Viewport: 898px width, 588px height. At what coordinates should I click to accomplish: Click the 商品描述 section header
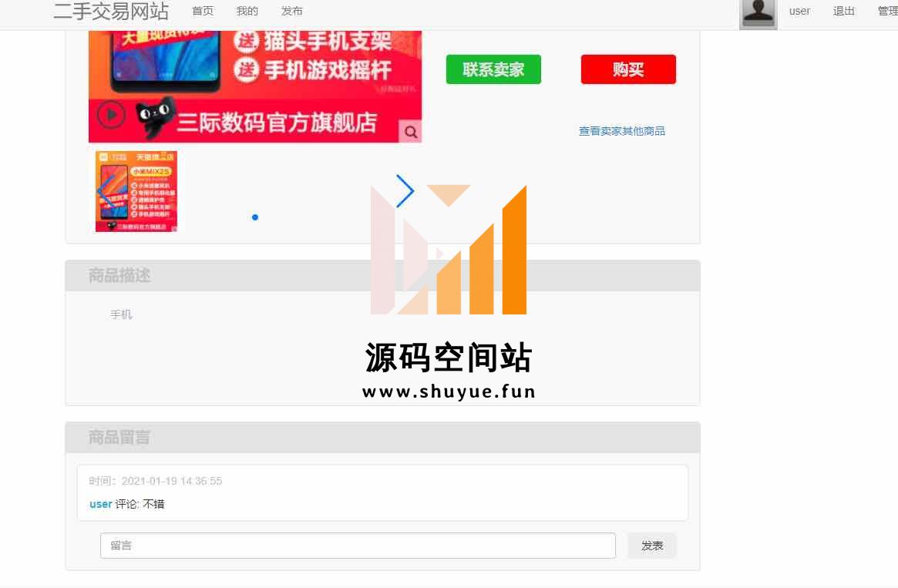pyautogui.click(x=382, y=275)
